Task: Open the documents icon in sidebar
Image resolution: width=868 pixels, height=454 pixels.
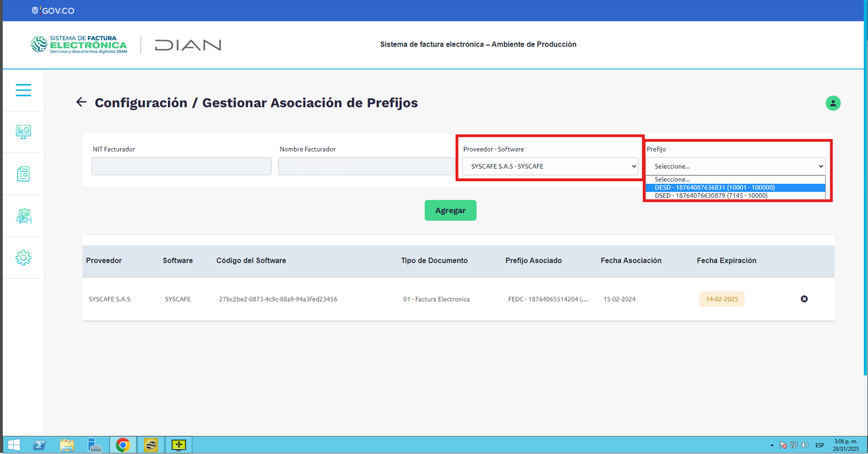Action: [23, 174]
